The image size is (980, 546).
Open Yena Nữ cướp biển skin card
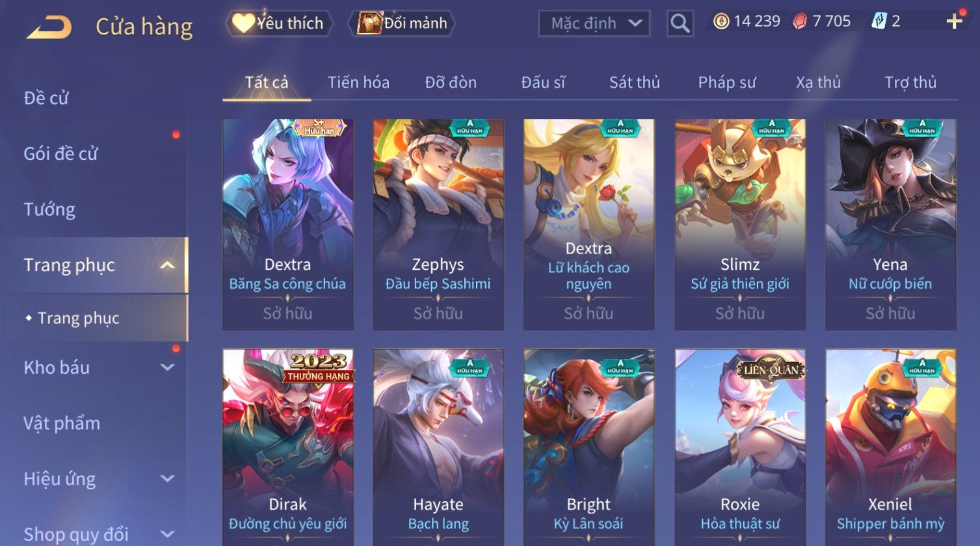pyautogui.click(x=890, y=224)
